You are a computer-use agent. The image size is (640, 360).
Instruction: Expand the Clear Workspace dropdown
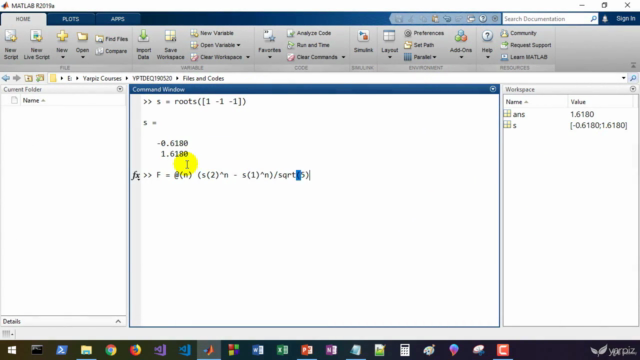[x=248, y=57]
